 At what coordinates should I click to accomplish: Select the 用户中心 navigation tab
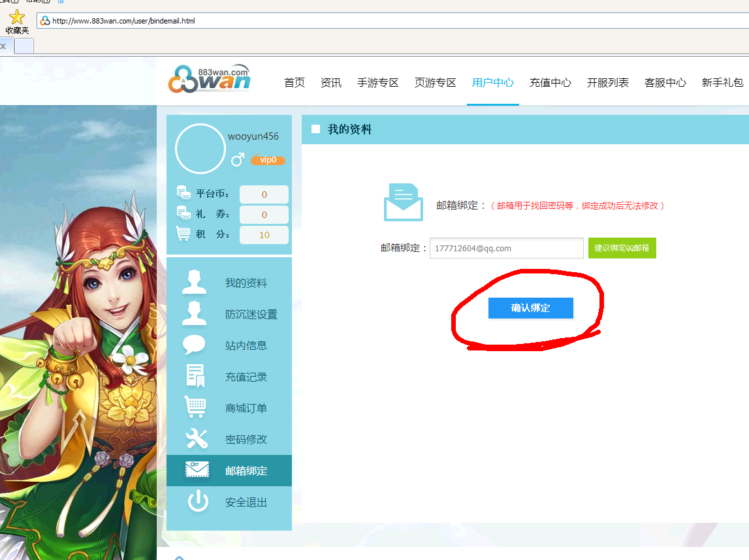[492, 83]
